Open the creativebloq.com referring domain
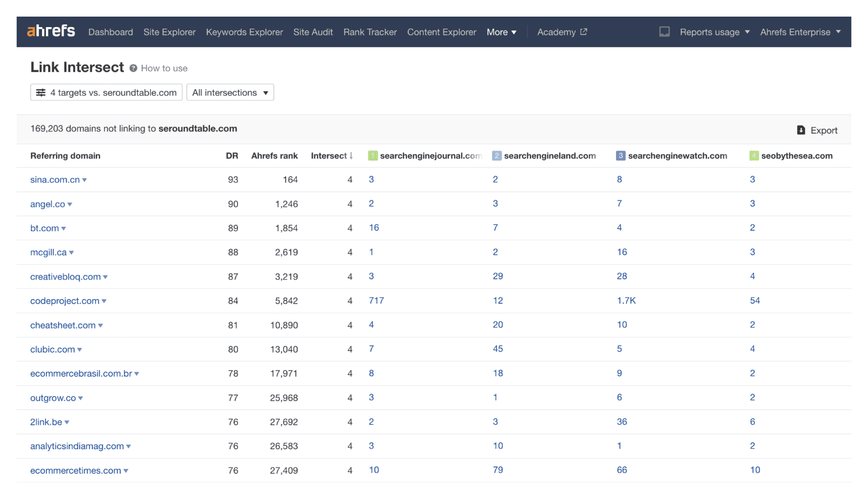The height and width of the screenshot is (499, 868). coord(65,277)
